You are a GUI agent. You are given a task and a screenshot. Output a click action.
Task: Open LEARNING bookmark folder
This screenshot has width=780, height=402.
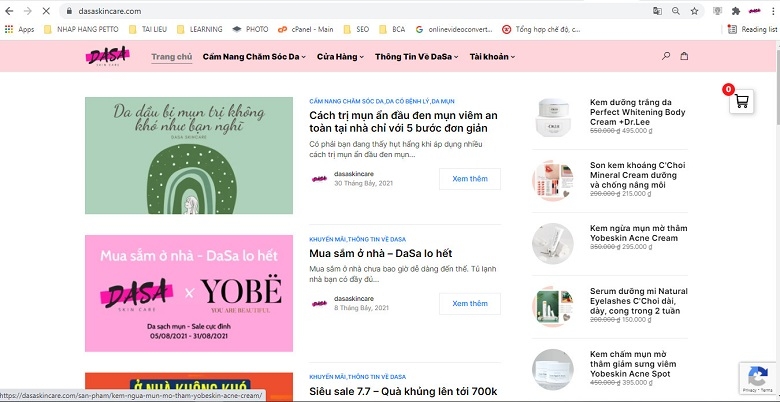tap(199, 29)
